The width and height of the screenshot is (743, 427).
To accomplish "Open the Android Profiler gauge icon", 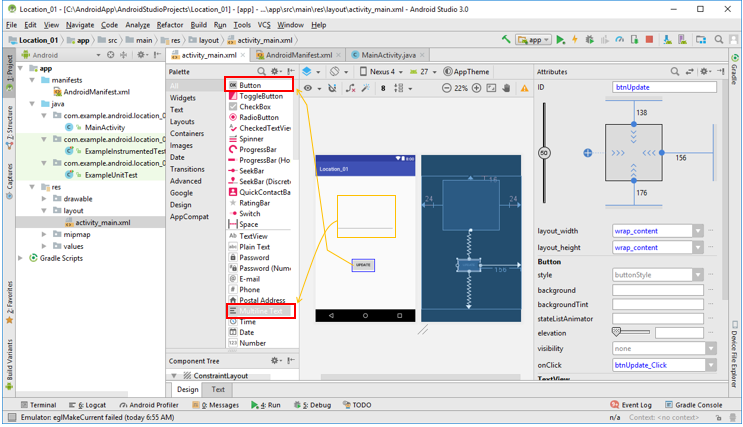I will 619,40.
